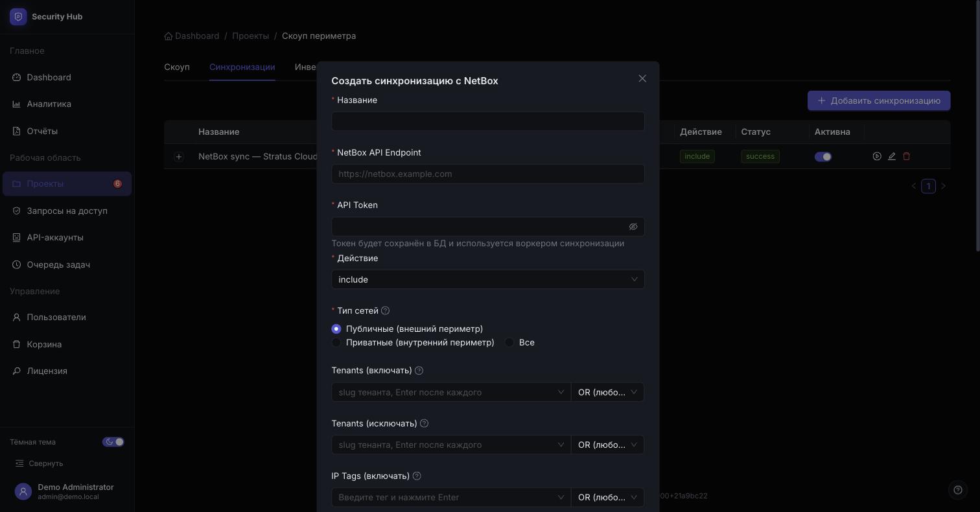Toggle Активна switch for NetBox sync
Viewport: 980px width, 512px height.
pyautogui.click(x=823, y=156)
